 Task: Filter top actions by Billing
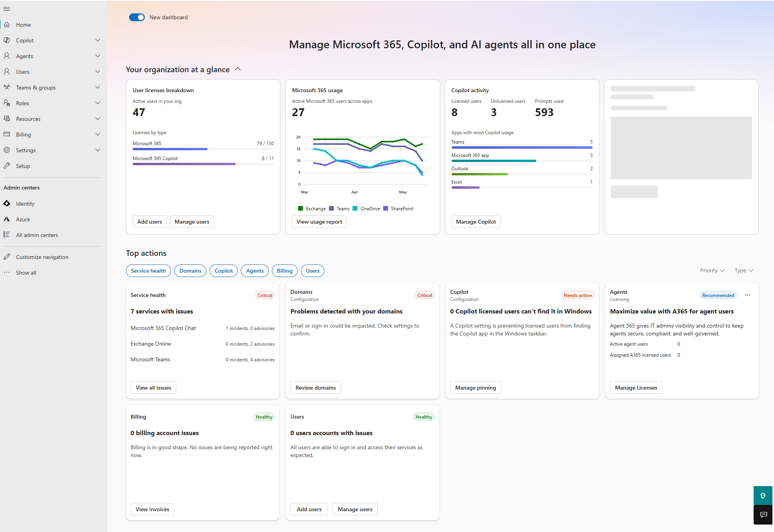tap(285, 271)
